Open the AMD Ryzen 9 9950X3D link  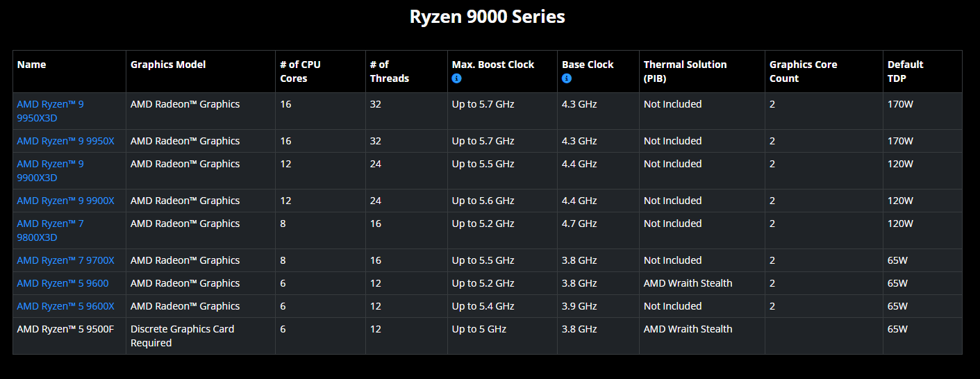(x=50, y=111)
